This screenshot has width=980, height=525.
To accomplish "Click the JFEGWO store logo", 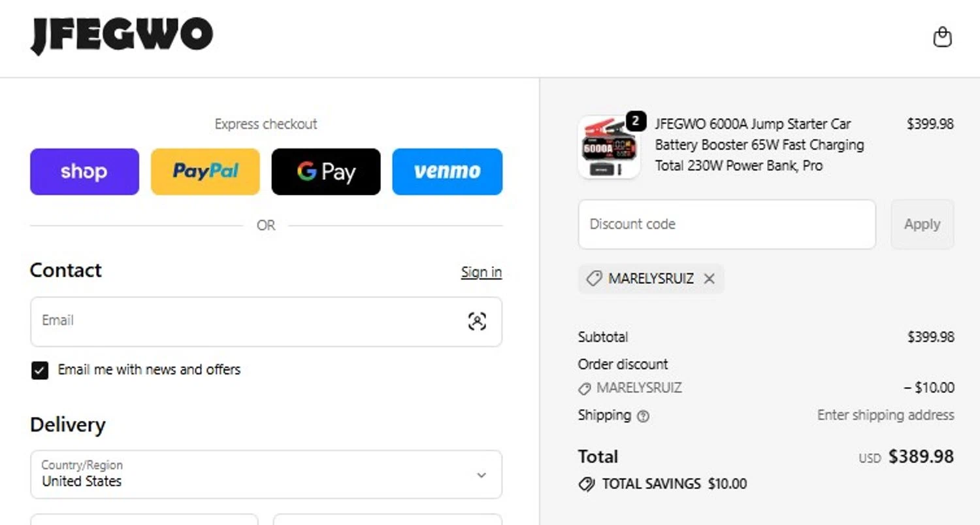I will tap(122, 35).
